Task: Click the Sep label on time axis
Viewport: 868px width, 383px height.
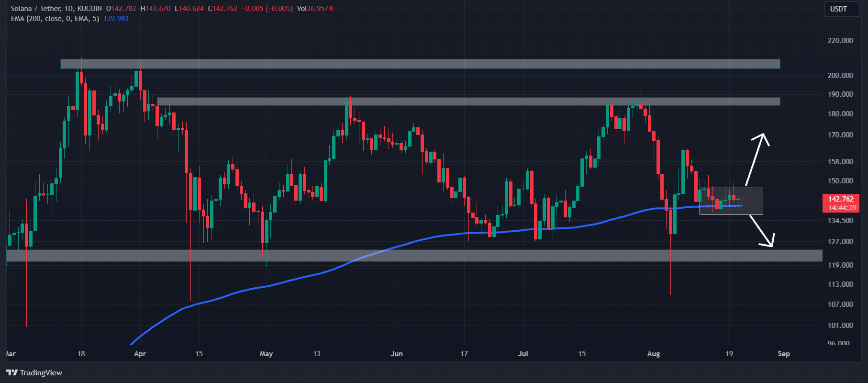Action: point(784,354)
